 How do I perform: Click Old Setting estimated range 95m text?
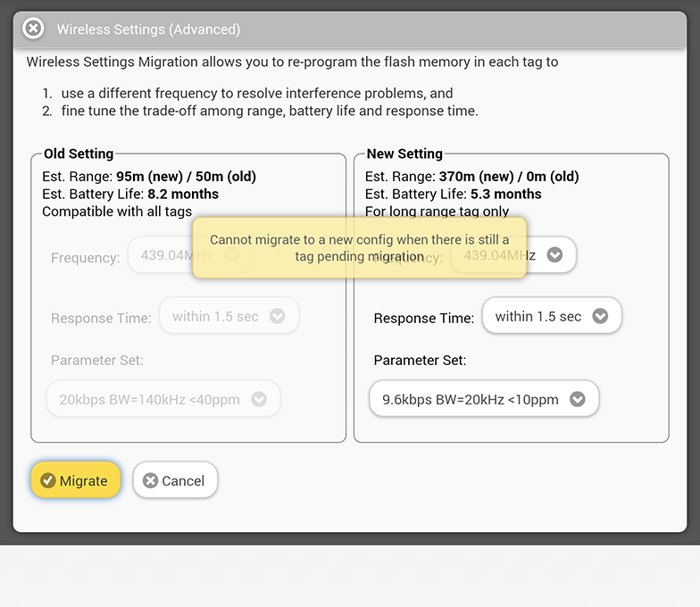click(x=130, y=176)
